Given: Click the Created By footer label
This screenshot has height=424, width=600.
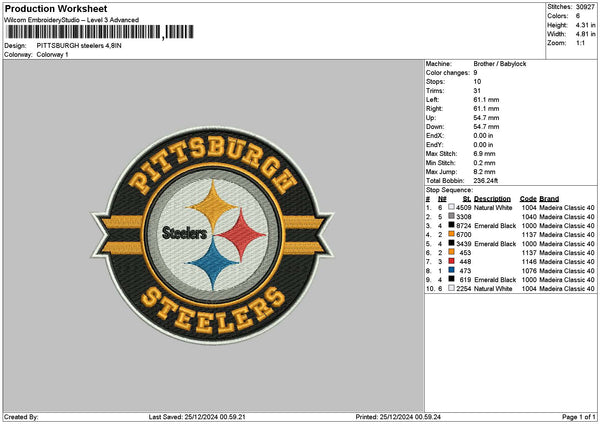Looking at the screenshot, I should coord(21,417).
